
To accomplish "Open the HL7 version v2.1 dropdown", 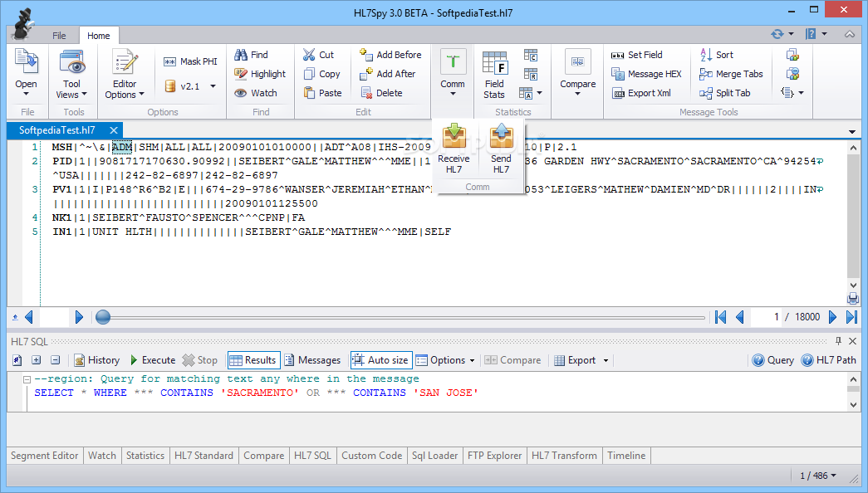I will [x=213, y=86].
